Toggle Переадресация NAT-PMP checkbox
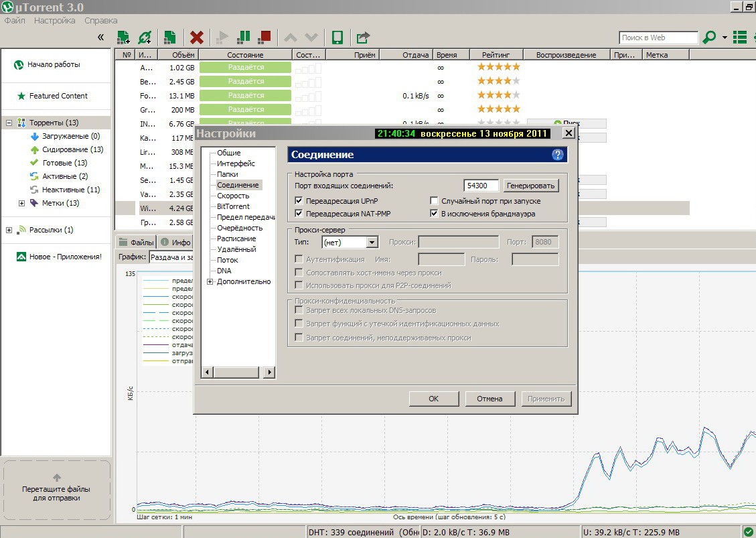Image resolution: width=756 pixels, height=538 pixels. point(299,213)
